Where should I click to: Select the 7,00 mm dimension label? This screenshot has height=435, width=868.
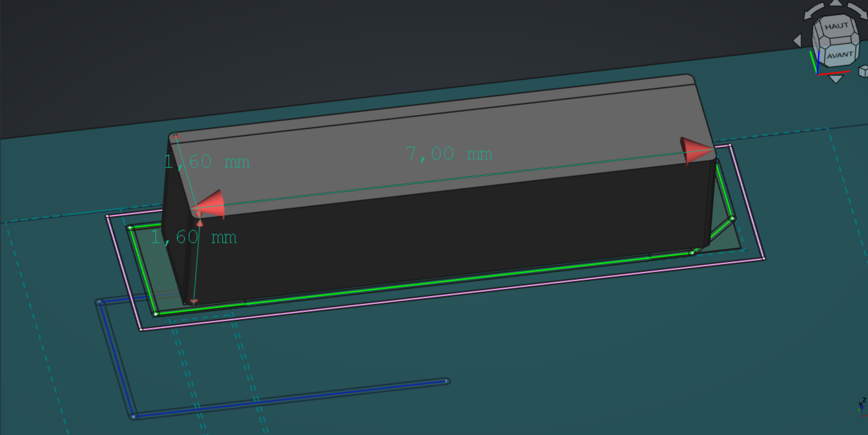449,154
